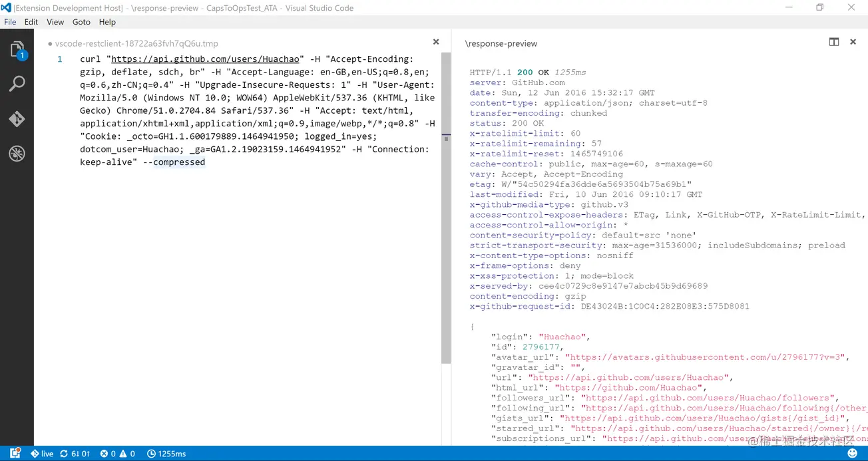
Task: Click the avatar_url link in JSON response
Action: coord(704,357)
